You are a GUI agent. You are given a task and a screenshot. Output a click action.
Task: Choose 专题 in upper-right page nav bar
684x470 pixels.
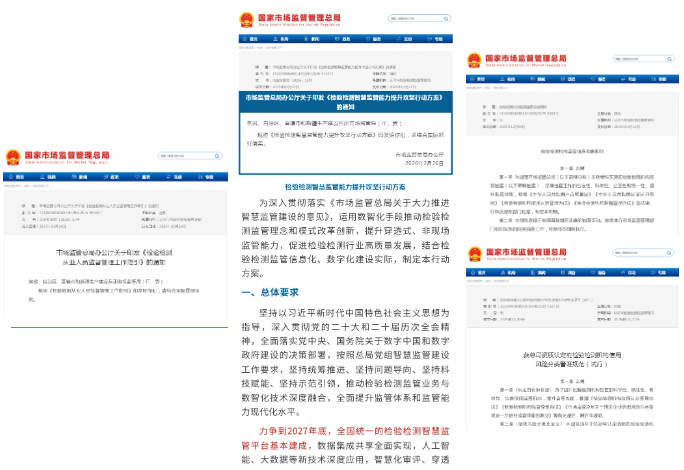click(660, 79)
